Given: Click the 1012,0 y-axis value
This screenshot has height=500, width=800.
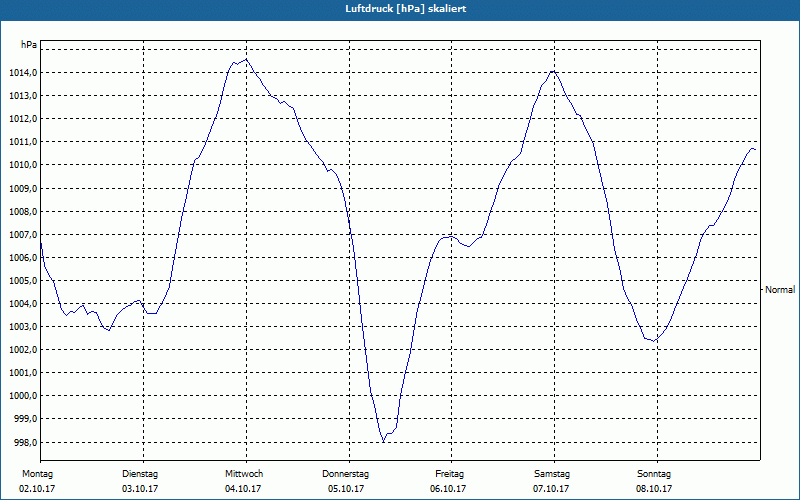Looking at the screenshot, I should (x=23, y=119).
